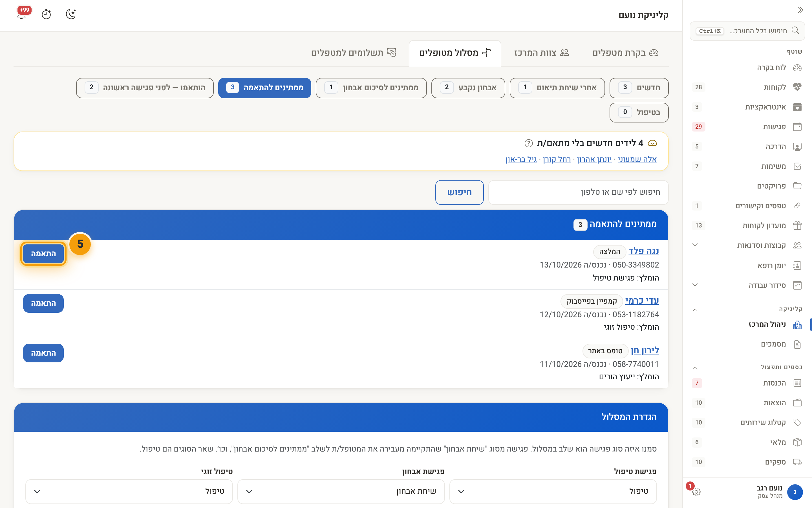The height and width of the screenshot is (508, 812).
Task: Select the חדשים stage filter
Action: tap(639, 88)
